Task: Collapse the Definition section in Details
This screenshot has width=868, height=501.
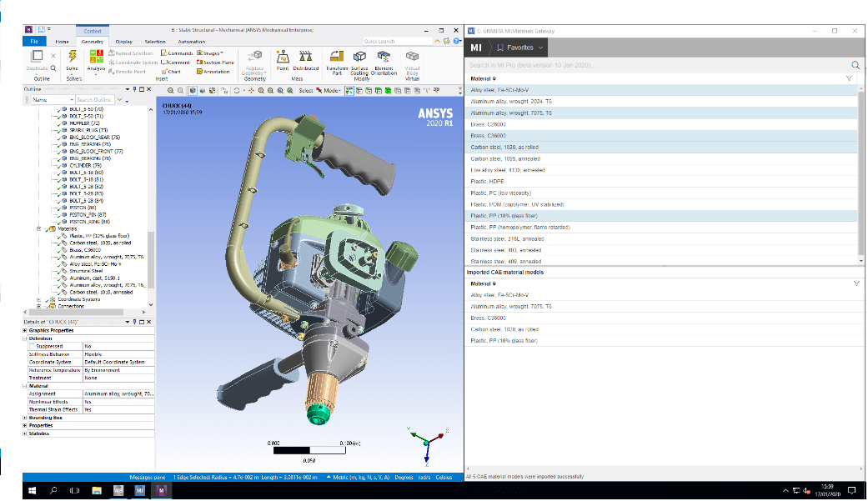Action: pyautogui.click(x=25, y=338)
